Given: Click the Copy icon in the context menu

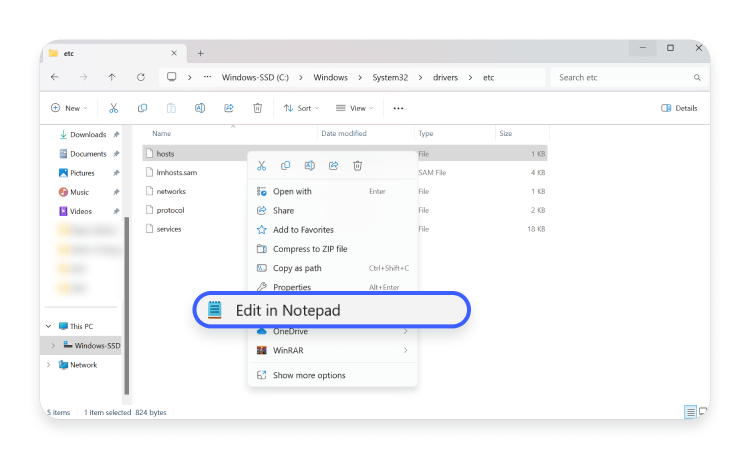Looking at the screenshot, I should (x=286, y=166).
